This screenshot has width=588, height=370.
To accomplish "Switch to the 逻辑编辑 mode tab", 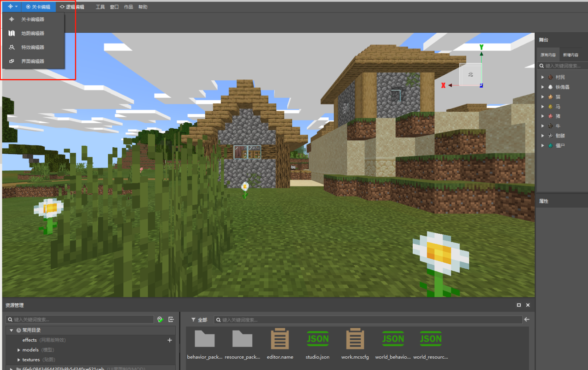I will (x=72, y=7).
